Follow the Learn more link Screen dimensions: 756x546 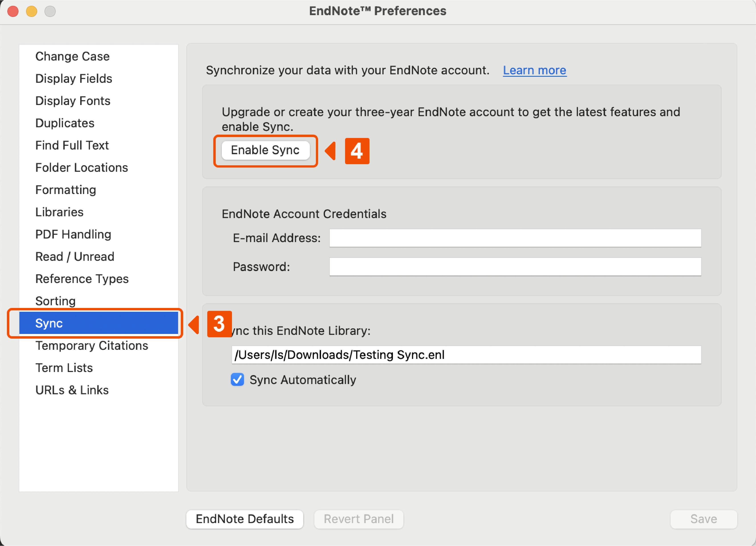pos(534,70)
